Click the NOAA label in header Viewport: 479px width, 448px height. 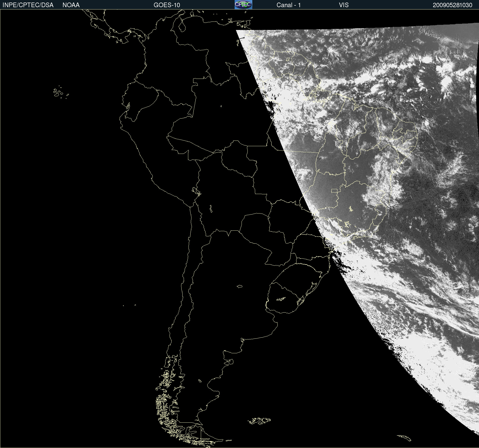point(71,5)
